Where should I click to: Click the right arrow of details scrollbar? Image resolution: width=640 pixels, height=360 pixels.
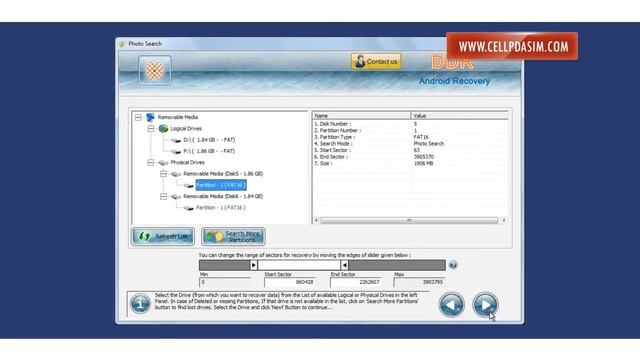[x=504, y=220]
